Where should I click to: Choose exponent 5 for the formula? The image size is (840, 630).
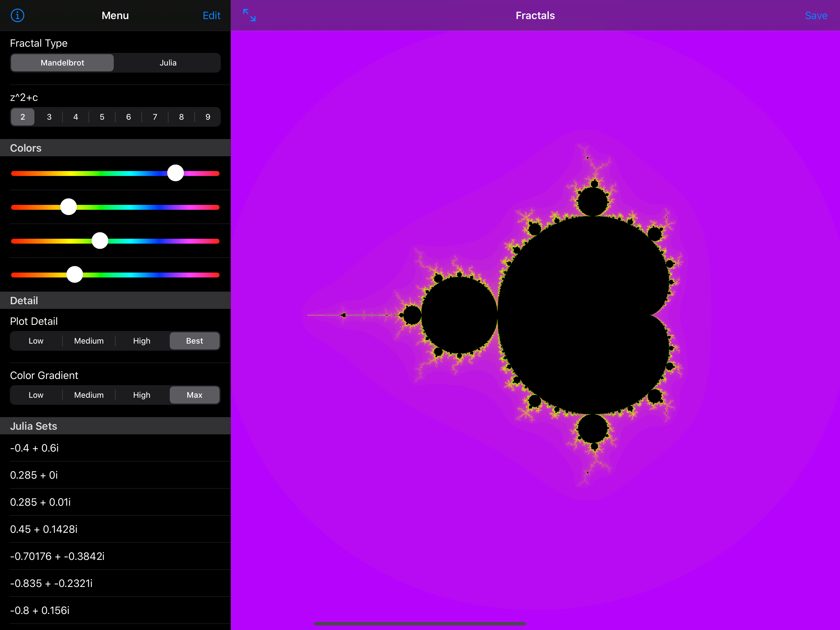click(x=102, y=117)
